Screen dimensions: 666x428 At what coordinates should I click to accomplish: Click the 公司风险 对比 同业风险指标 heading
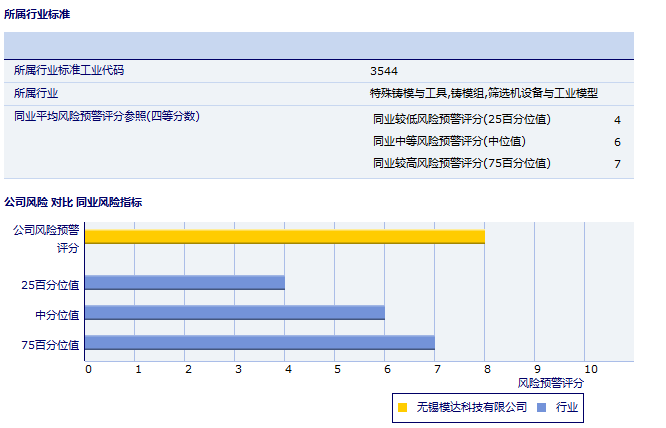coord(73,202)
